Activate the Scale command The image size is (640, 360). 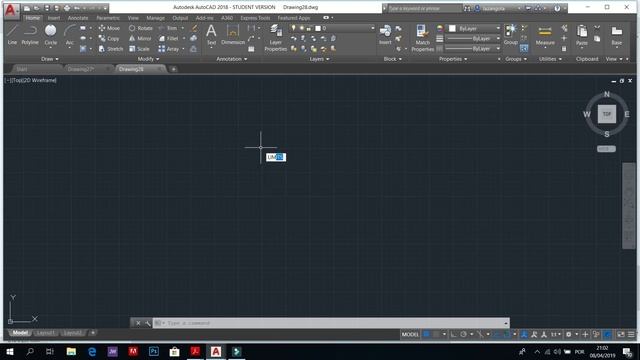tap(139, 49)
